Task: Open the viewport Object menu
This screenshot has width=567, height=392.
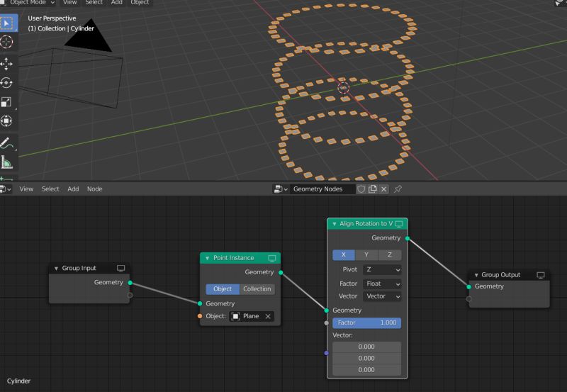Action: (140, 2)
